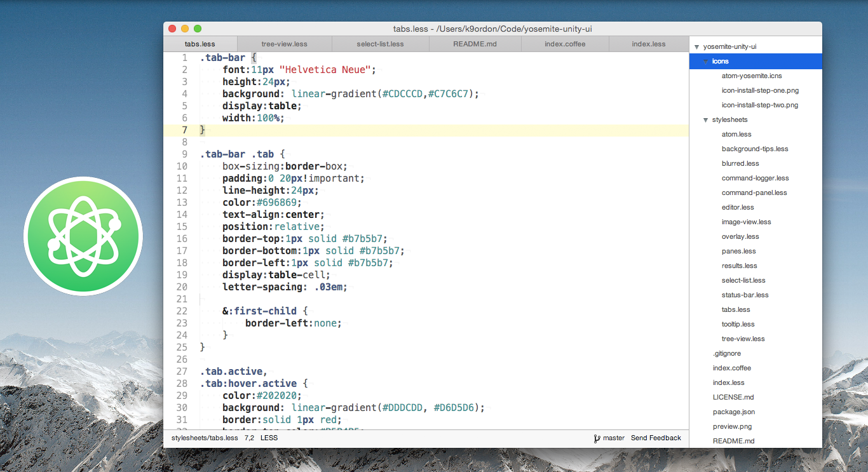Collapse the yosemite-unity-ui root folder
Viewport: 868px width, 472px height.
coord(697,47)
